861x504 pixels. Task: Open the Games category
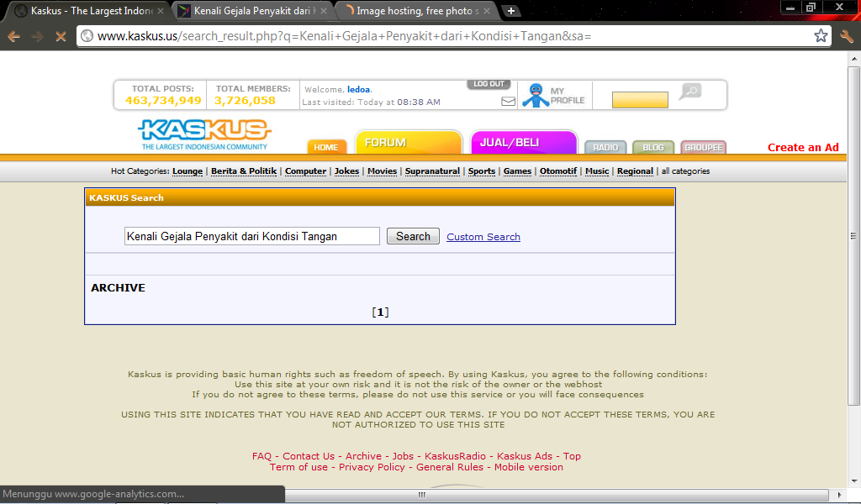coord(517,171)
